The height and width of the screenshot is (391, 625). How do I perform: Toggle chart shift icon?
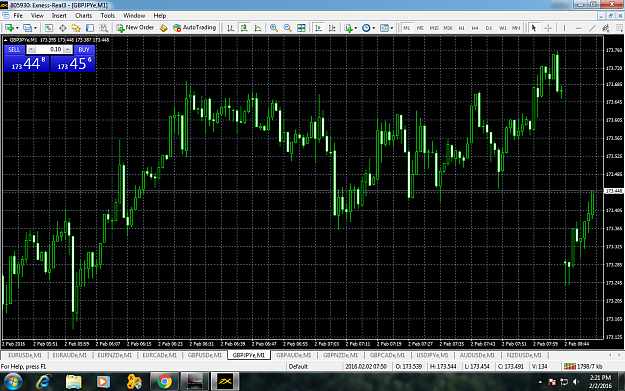click(332, 28)
